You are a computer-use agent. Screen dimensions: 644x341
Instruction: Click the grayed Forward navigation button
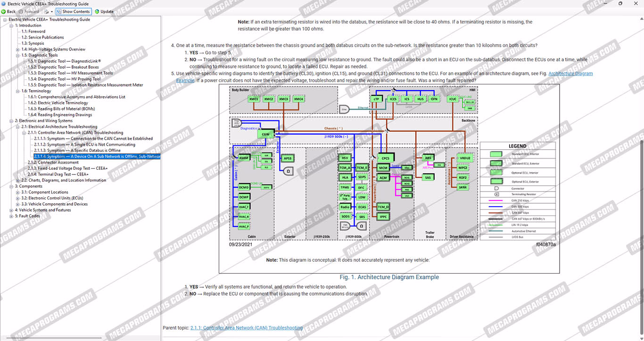pos(29,11)
